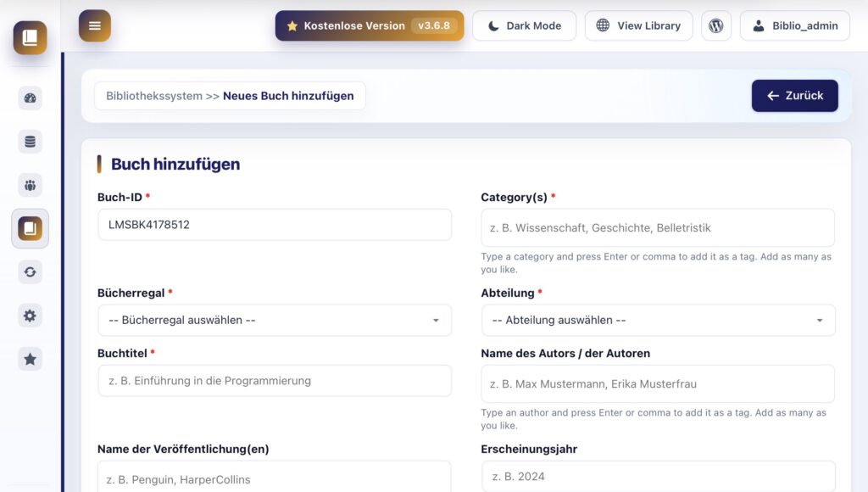Click the Bibliothekssystem breadcrumb link
Screen dimensions: 868x492
point(154,96)
